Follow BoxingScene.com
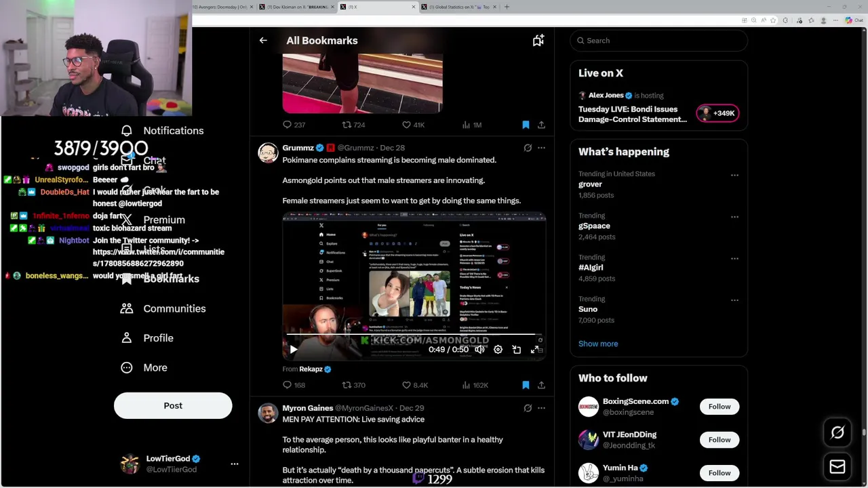Viewport: 868px width, 488px height. 719,407
